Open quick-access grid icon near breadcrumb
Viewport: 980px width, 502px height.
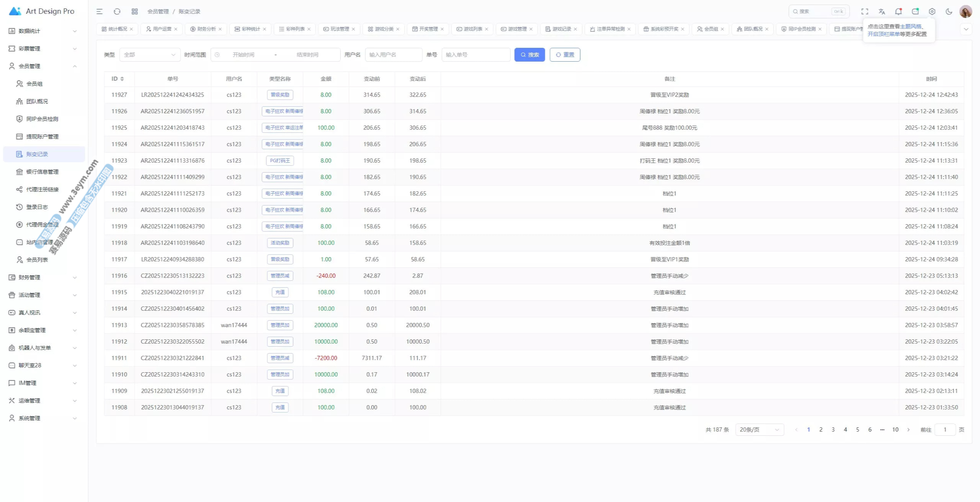click(134, 11)
